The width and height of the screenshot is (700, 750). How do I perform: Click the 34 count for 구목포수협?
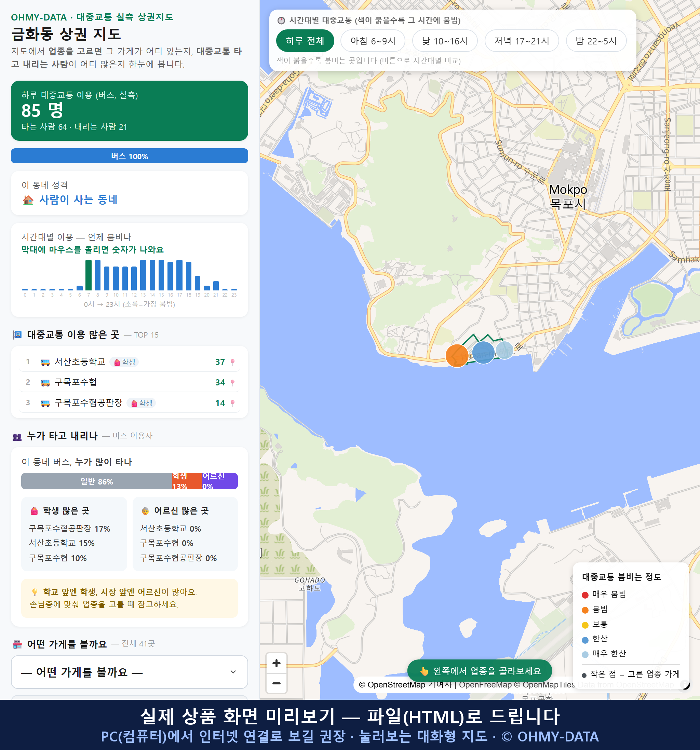pos(220,383)
